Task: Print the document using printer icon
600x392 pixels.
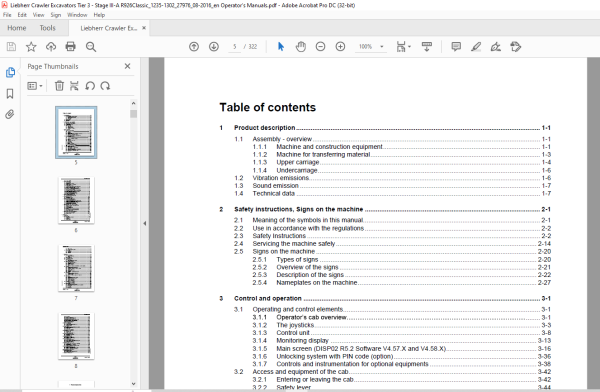Action: tap(70, 47)
